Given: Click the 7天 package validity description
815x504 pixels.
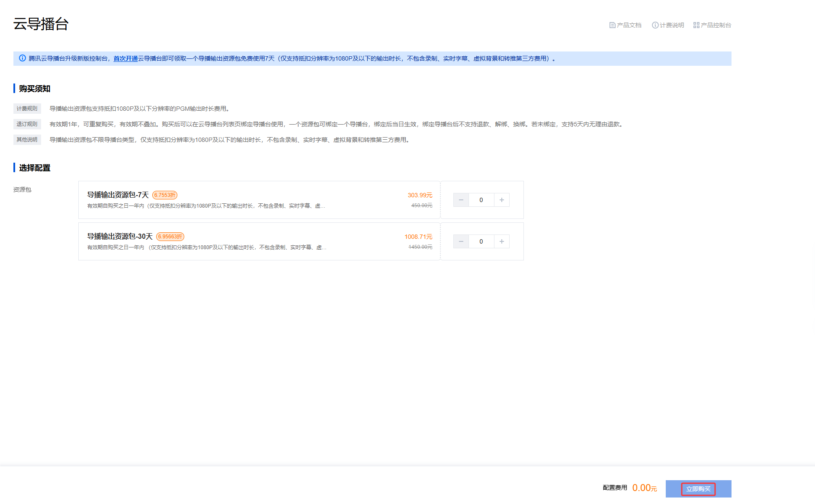Looking at the screenshot, I should tap(206, 206).
